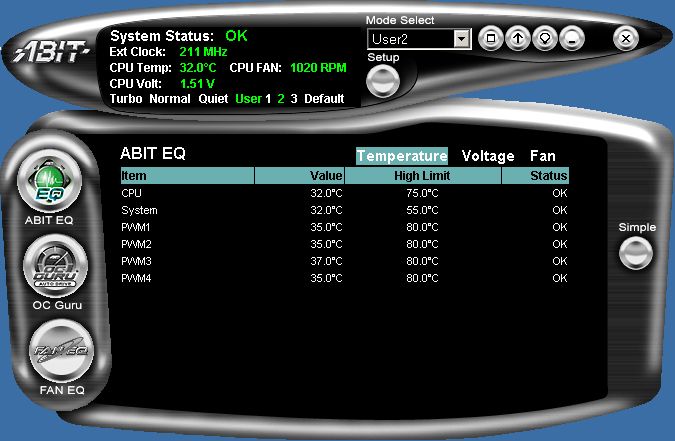Switch to the Fan tab
675x441 pixels.
(x=542, y=156)
